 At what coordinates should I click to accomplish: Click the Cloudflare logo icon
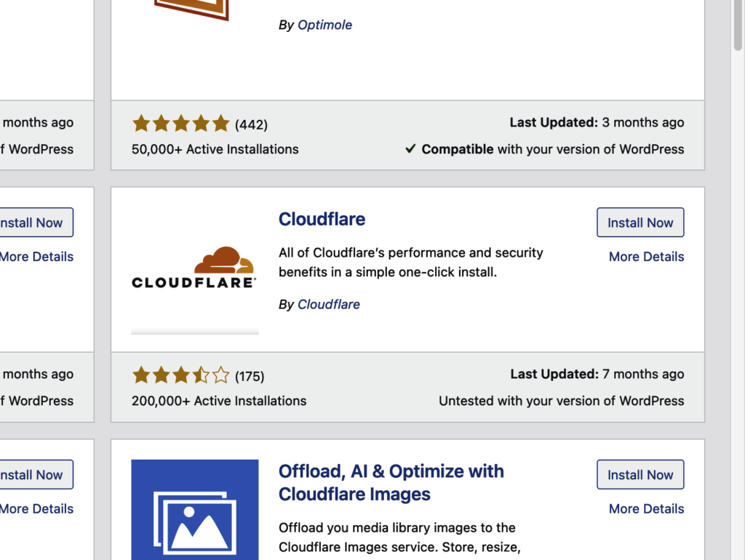(x=194, y=268)
